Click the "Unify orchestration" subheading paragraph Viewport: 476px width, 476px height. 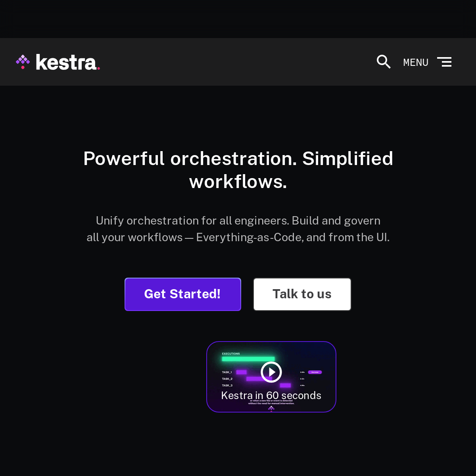238,229
